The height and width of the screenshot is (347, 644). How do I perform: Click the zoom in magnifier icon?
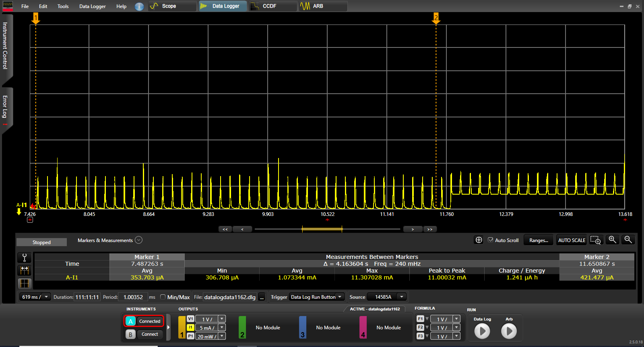tap(612, 240)
